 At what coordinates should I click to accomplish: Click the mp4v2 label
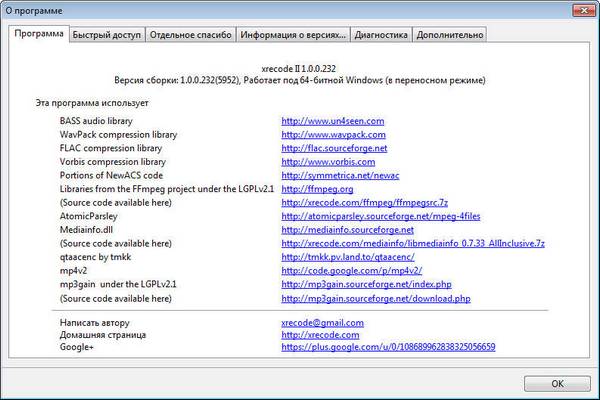click(73, 271)
